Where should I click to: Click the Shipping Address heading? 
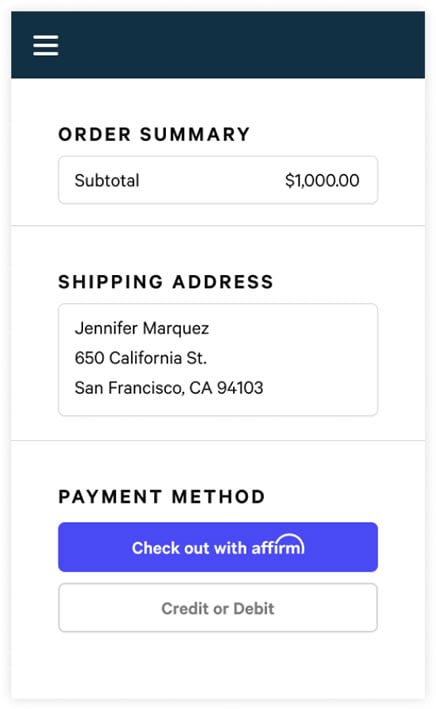pos(166,282)
